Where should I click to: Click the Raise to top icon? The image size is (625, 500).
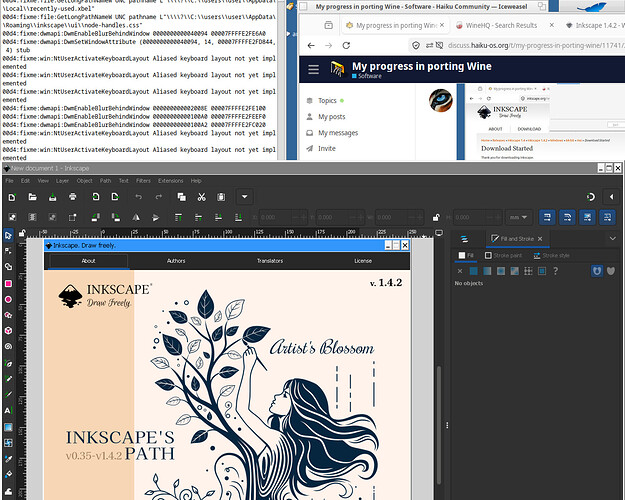178,217
